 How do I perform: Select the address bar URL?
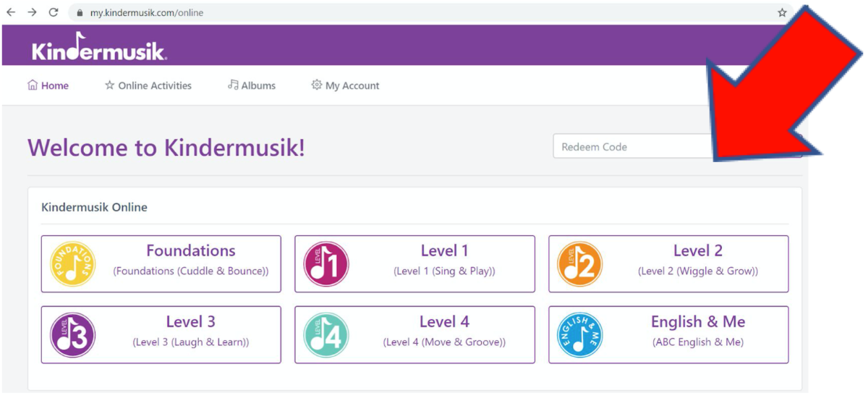point(147,13)
